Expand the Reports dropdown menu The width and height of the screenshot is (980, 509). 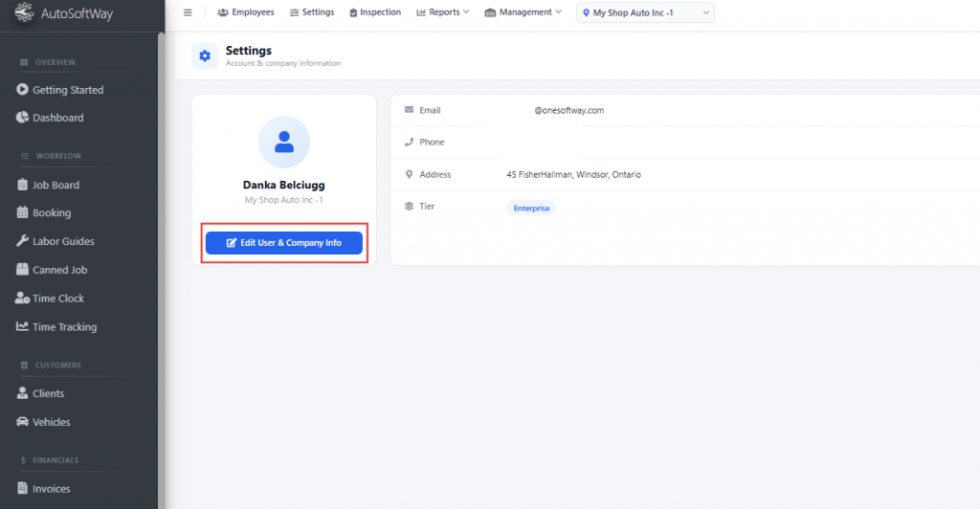(x=443, y=12)
